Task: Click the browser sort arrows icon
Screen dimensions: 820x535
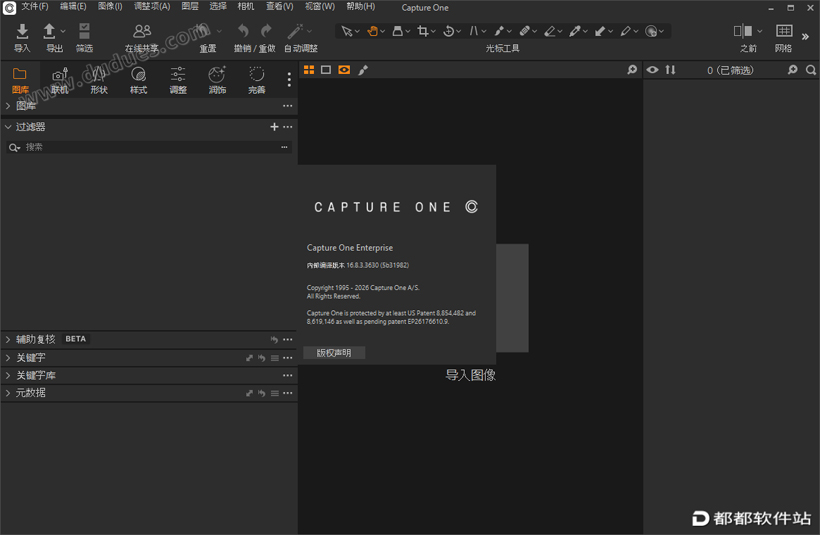Action: point(670,70)
